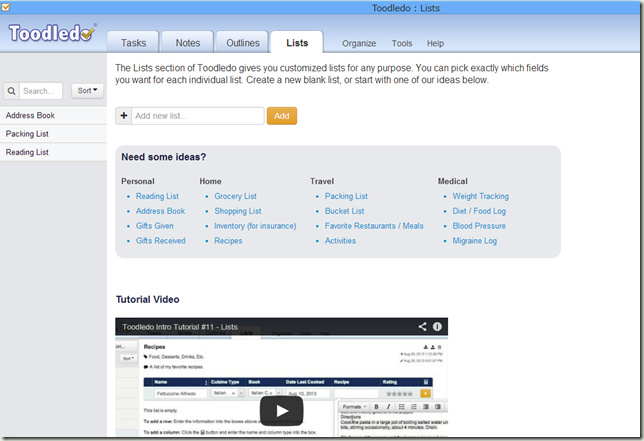Click the Need some ideas? heading
644x441 pixels.
coord(163,157)
